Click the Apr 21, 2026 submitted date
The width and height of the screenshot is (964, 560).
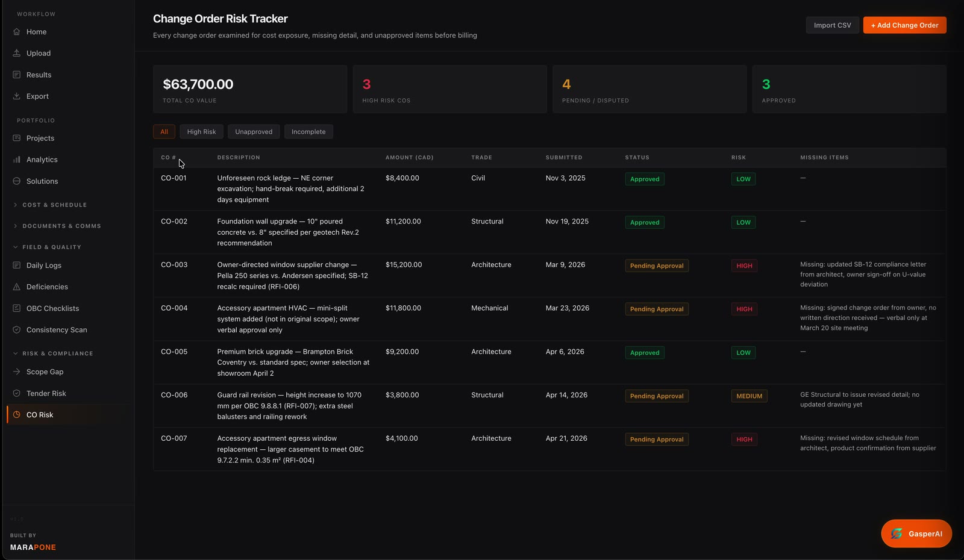566,438
